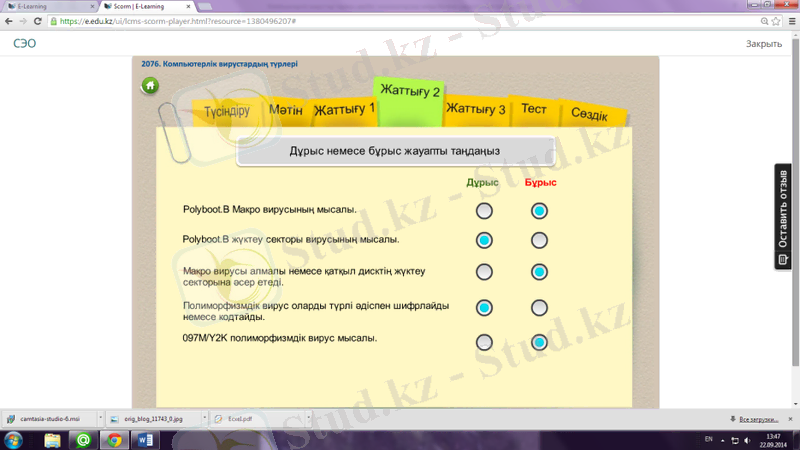The width and height of the screenshot is (800, 450).
Task: Open Chrome from the Windows taskbar
Action: coord(114,439)
